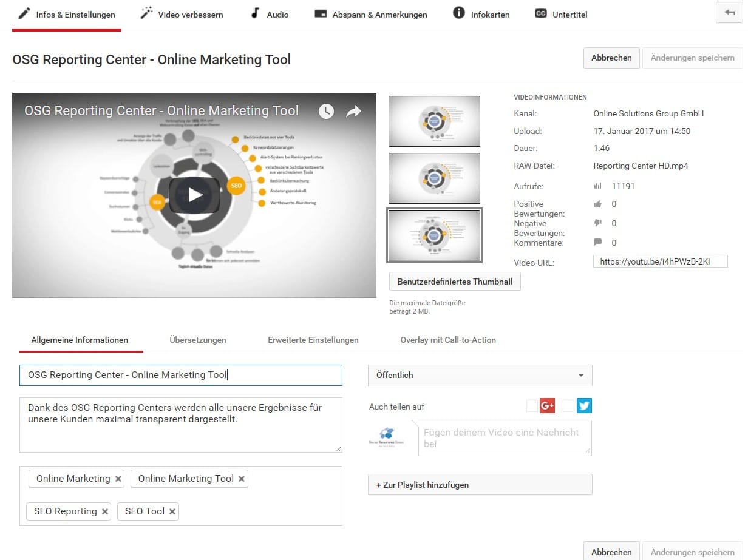Click the share arrow icon on video
Screen dimensions: 748x560
tap(353, 111)
